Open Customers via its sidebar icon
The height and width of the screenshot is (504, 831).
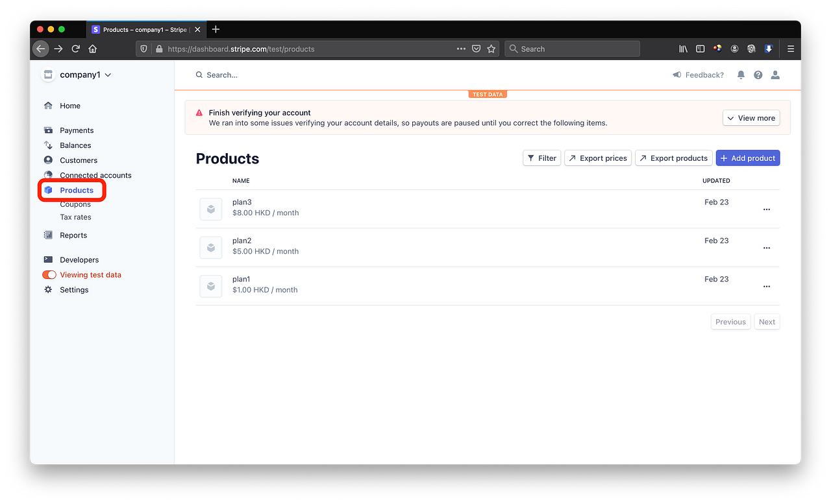click(48, 160)
